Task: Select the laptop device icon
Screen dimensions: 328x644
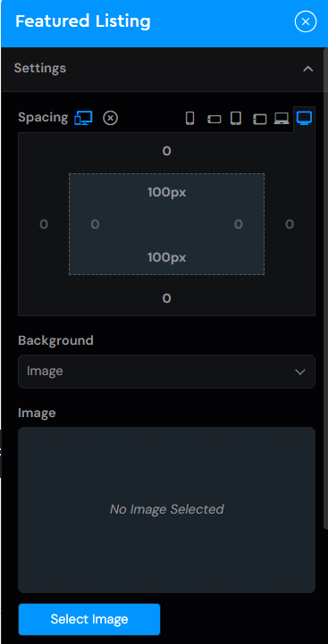Action: 282,118
